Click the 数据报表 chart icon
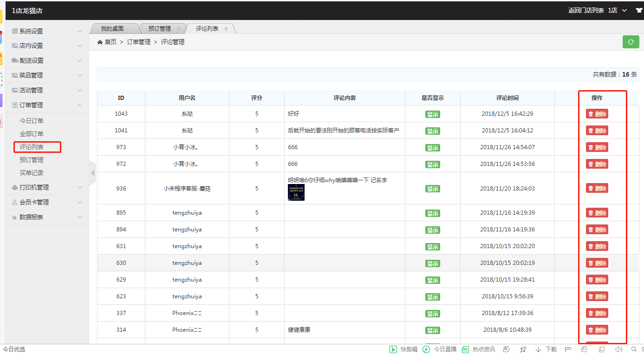Screen dimensions: 644x355 [15, 217]
